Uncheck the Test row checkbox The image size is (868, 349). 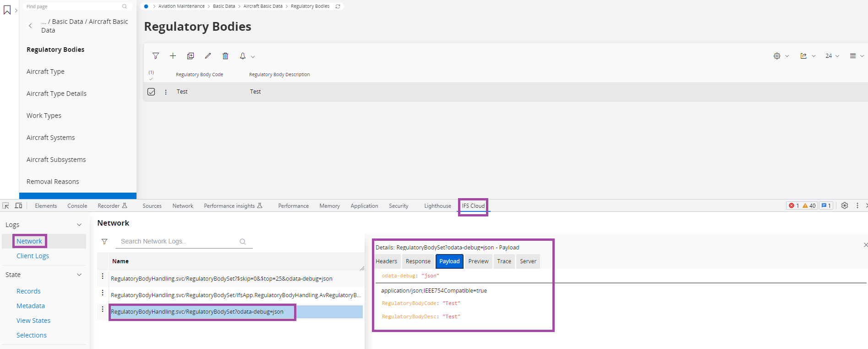(151, 92)
